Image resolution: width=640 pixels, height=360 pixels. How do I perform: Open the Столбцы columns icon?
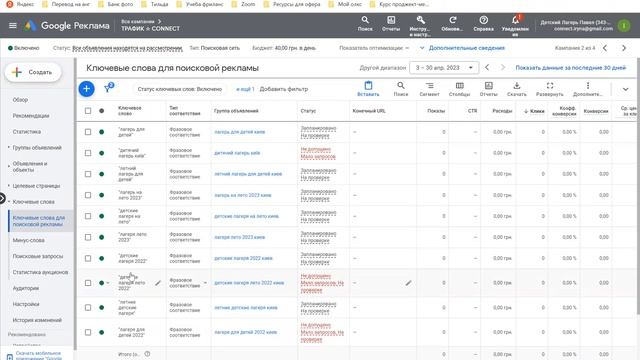click(460, 89)
